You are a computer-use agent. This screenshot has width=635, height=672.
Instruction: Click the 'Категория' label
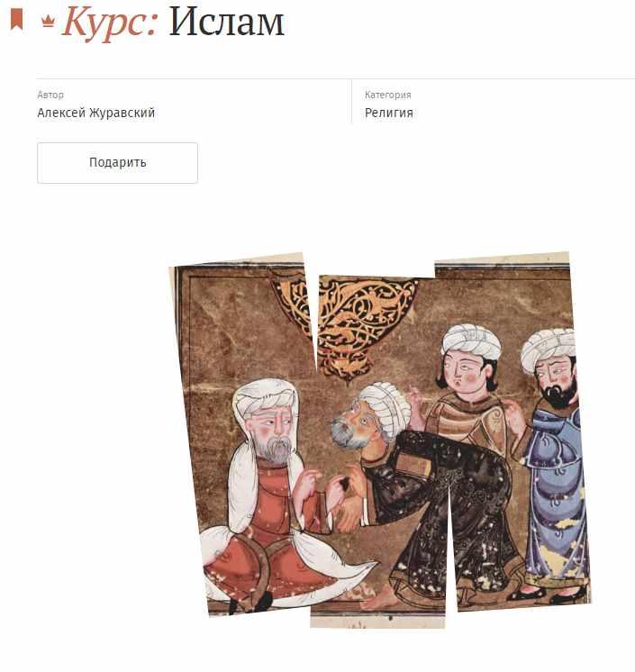click(x=388, y=95)
